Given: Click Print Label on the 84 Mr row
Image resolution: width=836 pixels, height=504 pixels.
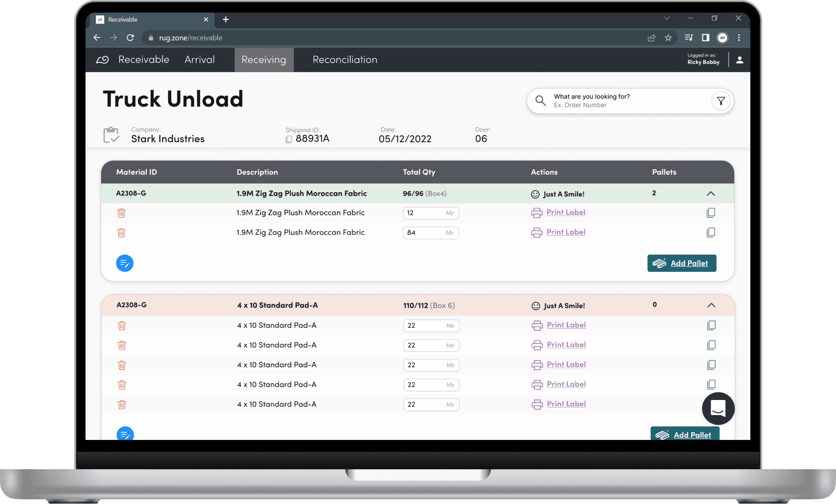Looking at the screenshot, I should coord(565,232).
